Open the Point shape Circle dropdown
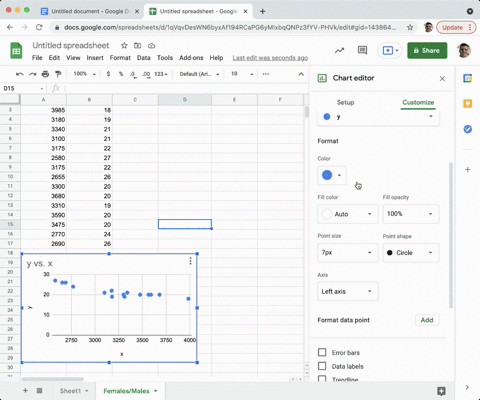The image size is (480, 400). [x=411, y=253]
